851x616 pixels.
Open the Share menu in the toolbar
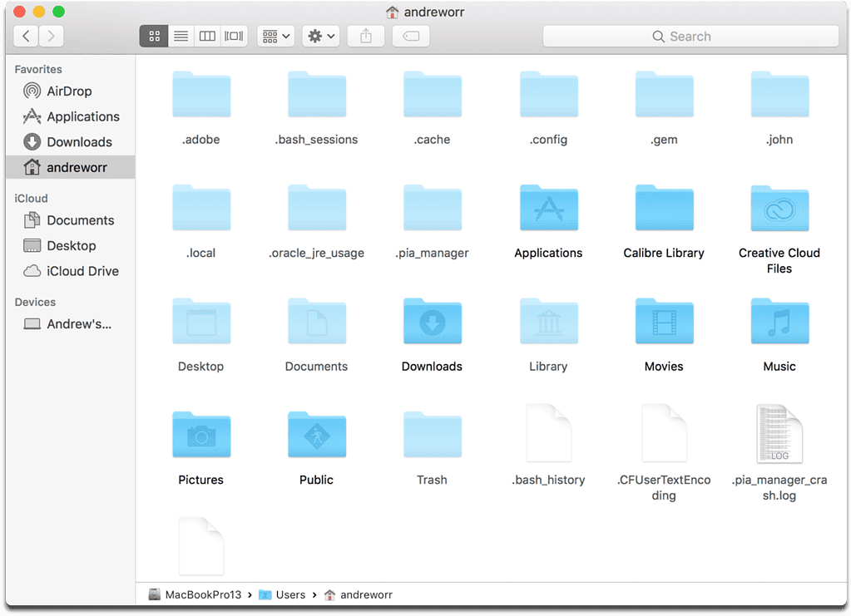[x=365, y=36]
